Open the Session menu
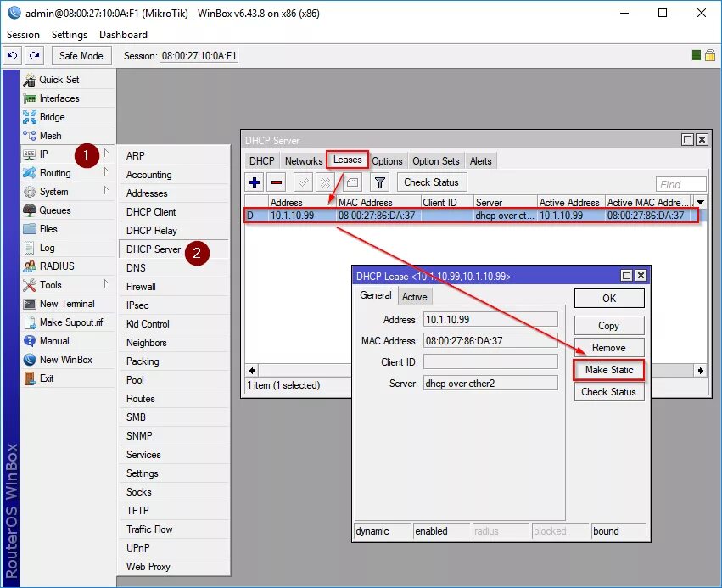 pos(23,35)
